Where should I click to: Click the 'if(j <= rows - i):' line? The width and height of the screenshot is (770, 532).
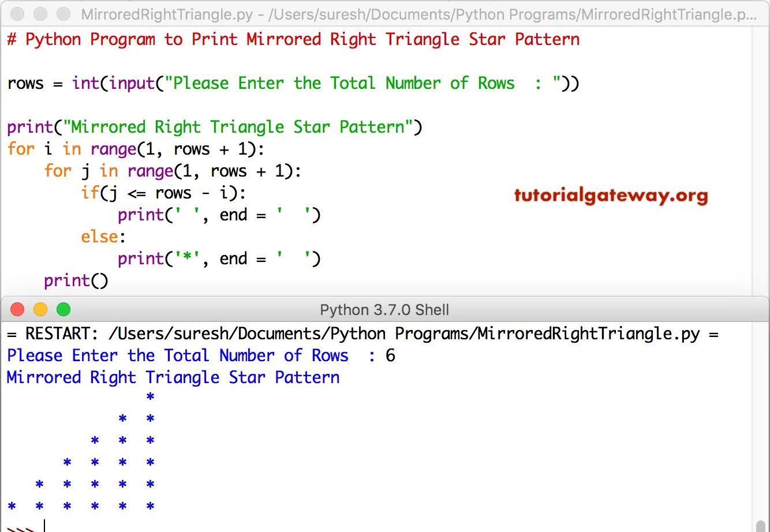pos(163,193)
